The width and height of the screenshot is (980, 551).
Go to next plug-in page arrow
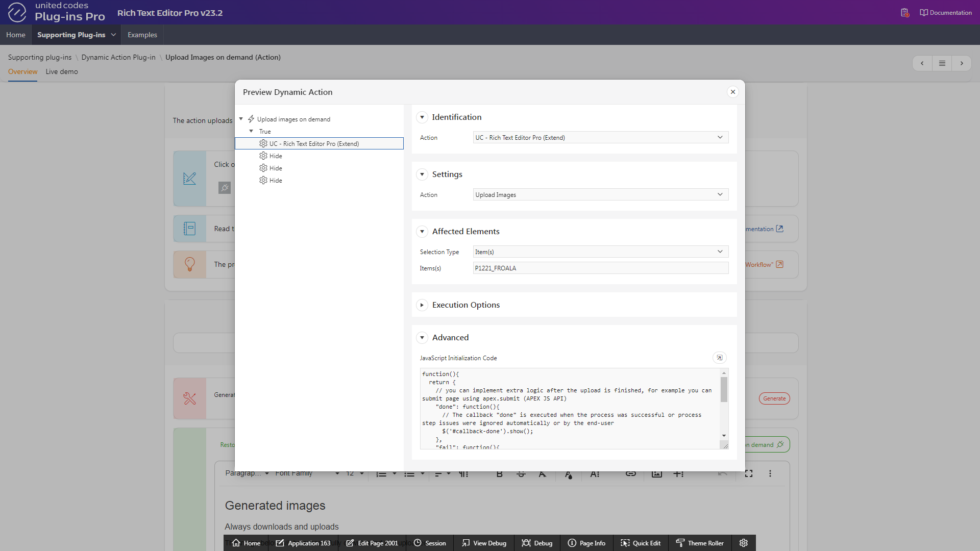point(962,63)
